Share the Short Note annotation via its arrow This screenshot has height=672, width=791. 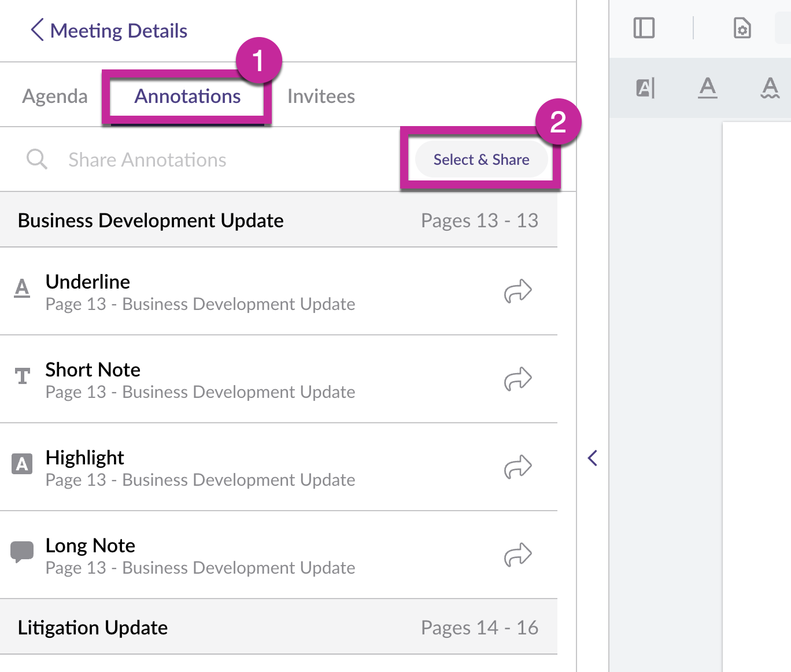click(x=518, y=379)
